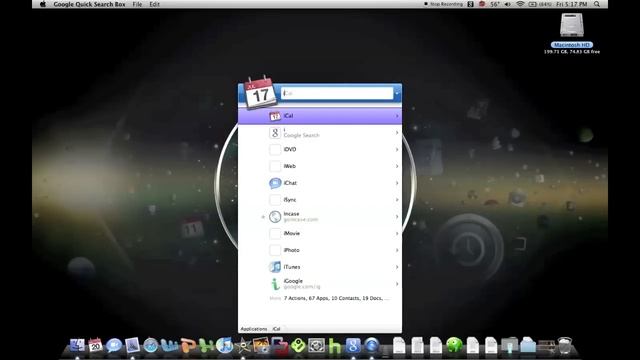Click the iCal breadcrumb at panel bottom
This screenshot has width=640, height=360.
(x=277, y=329)
